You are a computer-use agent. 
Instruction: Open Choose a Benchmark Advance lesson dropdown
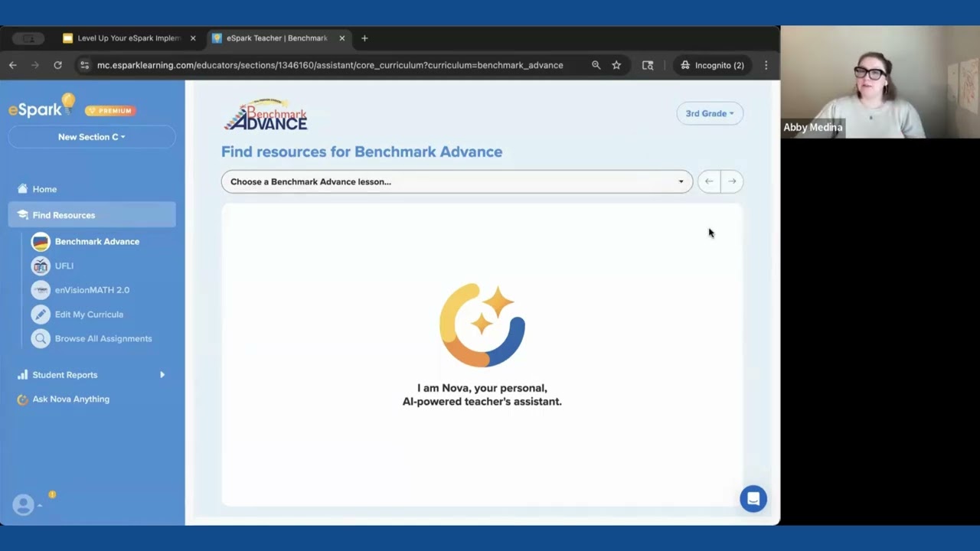tap(457, 181)
